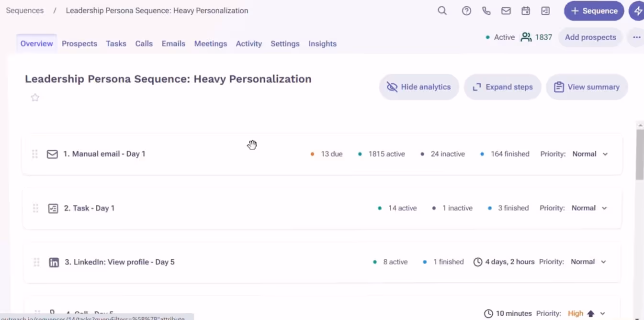644x320 pixels.
Task: Open the calendar icon in the header
Action: [525, 11]
